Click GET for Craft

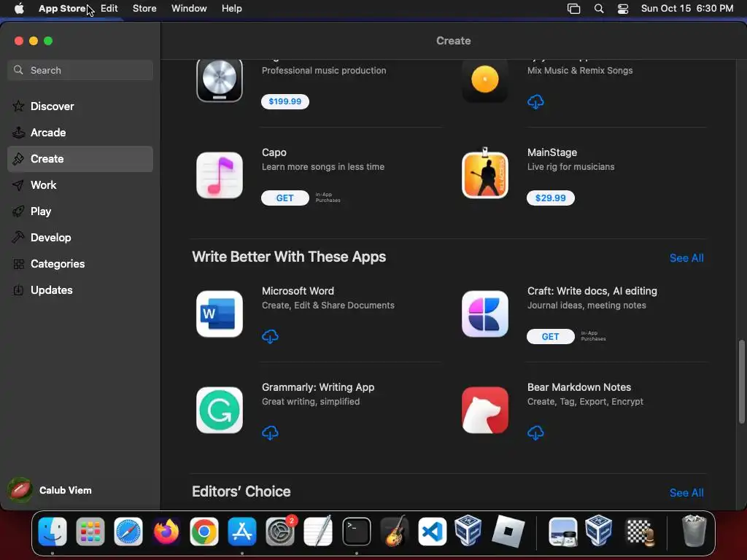pos(550,337)
